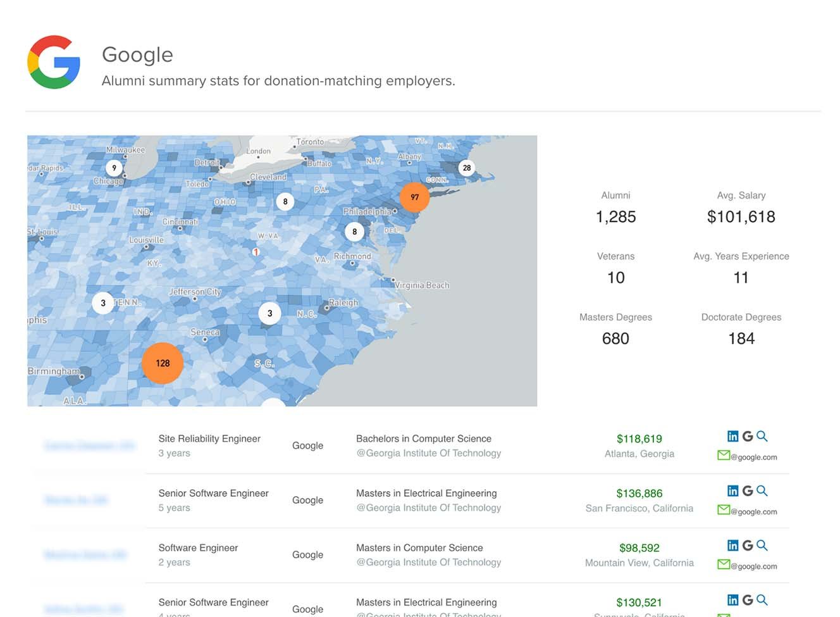
Task: Click the Veterans count 10
Action: (x=615, y=278)
